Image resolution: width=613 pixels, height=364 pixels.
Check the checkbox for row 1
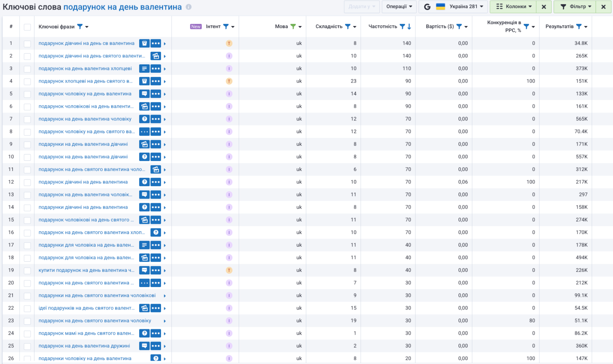point(27,44)
